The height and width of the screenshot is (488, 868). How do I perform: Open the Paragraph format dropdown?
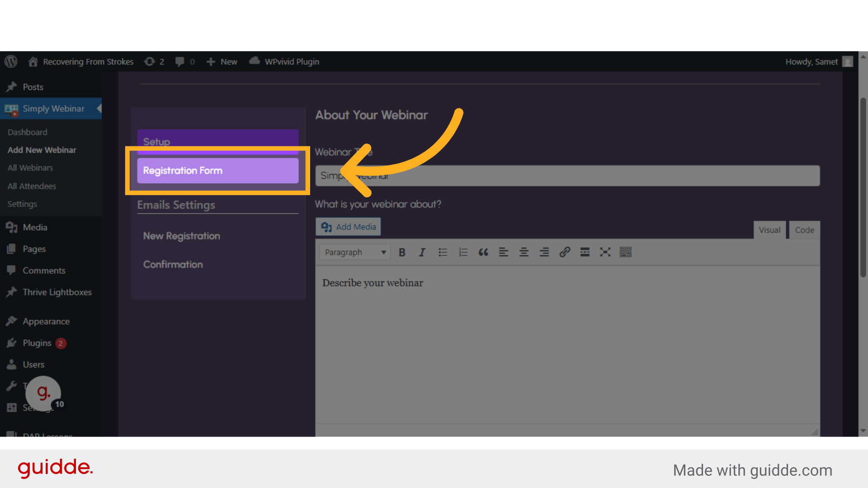tap(354, 252)
